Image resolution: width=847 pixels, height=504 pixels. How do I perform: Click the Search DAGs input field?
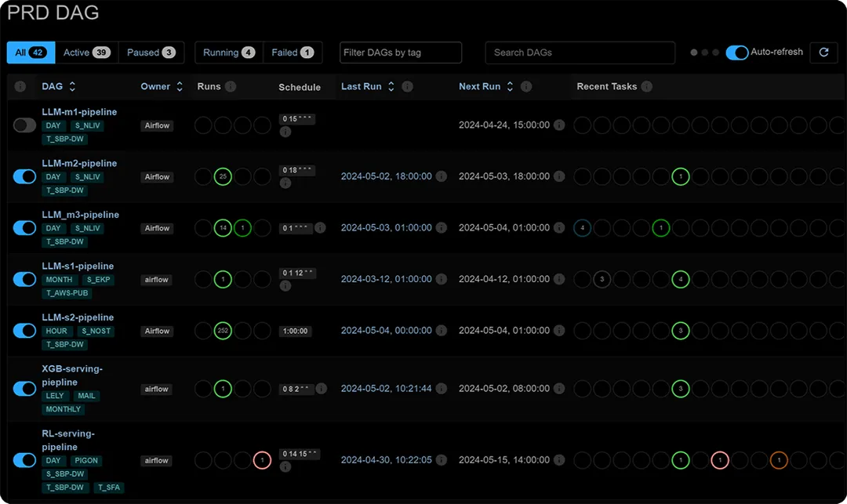[x=580, y=53]
